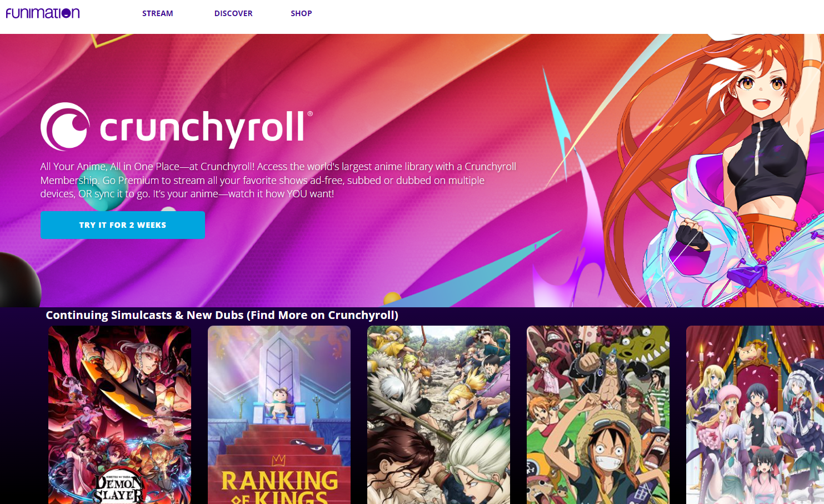Open the Dr. Stone stone-world poster
Viewport: 824px width, 504px height.
(438, 415)
